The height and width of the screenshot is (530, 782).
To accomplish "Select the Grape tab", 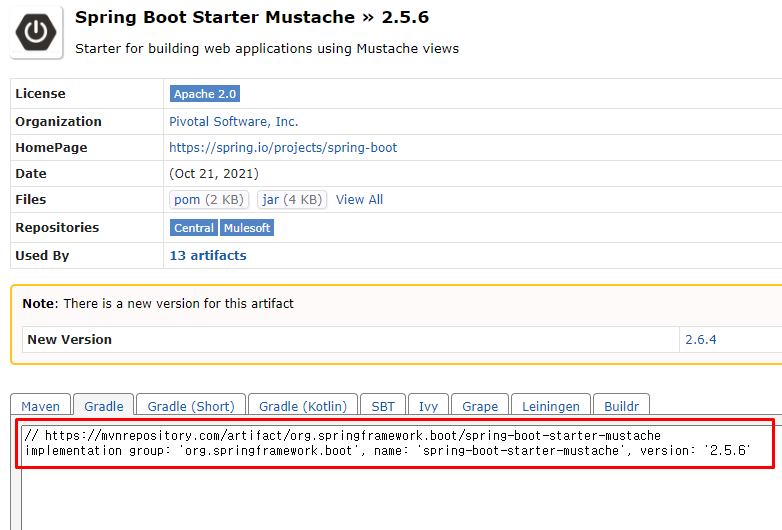I will pyautogui.click(x=480, y=406).
